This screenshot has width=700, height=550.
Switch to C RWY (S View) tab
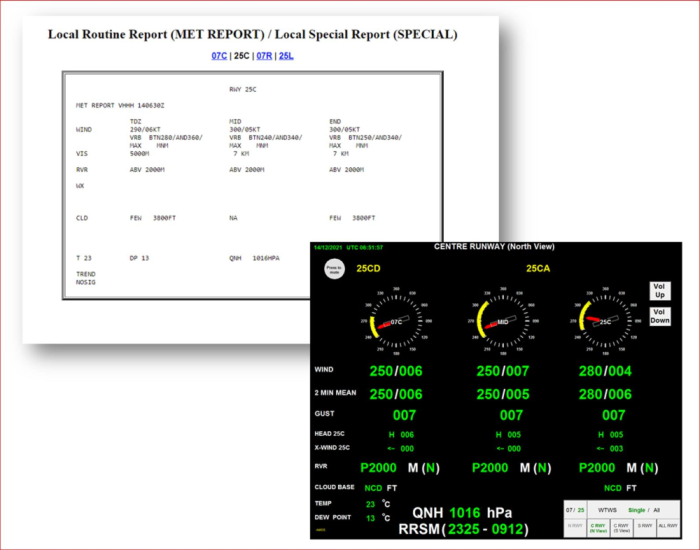pyautogui.click(x=621, y=528)
